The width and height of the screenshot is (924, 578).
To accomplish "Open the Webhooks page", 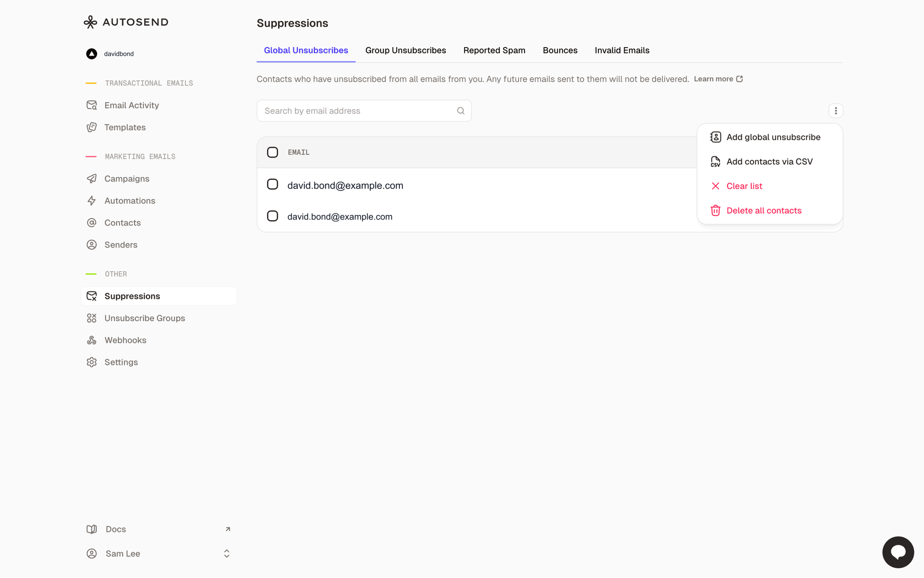I will 159,340.
